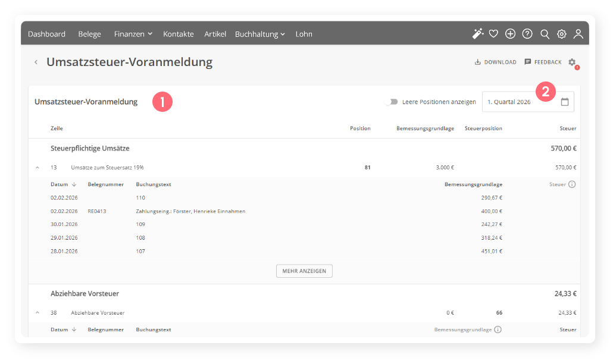Open favorites via the heart icon
616x364 pixels.
pos(493,34)
